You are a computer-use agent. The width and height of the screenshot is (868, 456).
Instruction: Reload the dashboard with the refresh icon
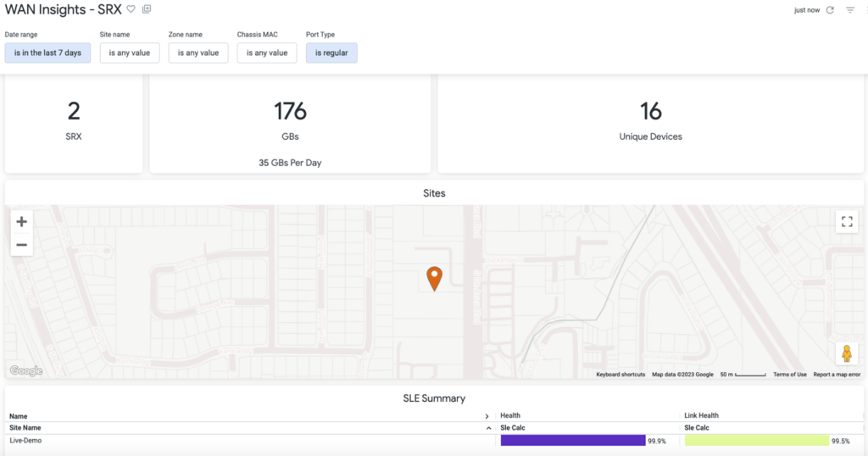pyautogui.click(x=830, y=10)
